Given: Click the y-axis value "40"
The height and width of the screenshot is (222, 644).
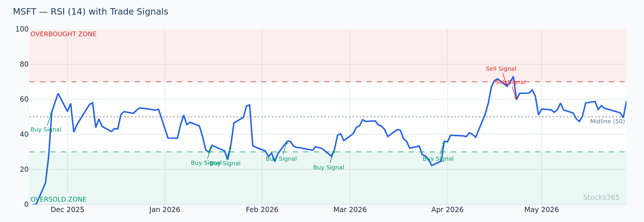Looking at the screenshot, I should pyautogui.click(x=24, y=134).
